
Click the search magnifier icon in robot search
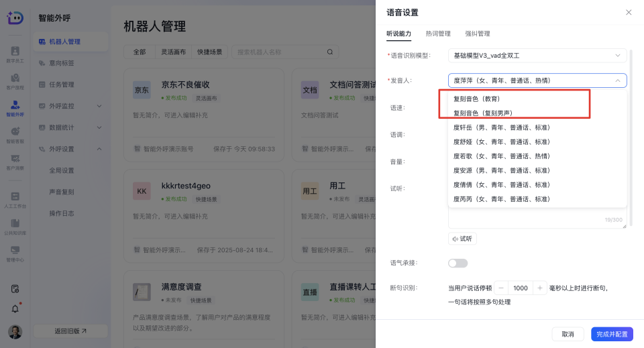click(329, 52)
